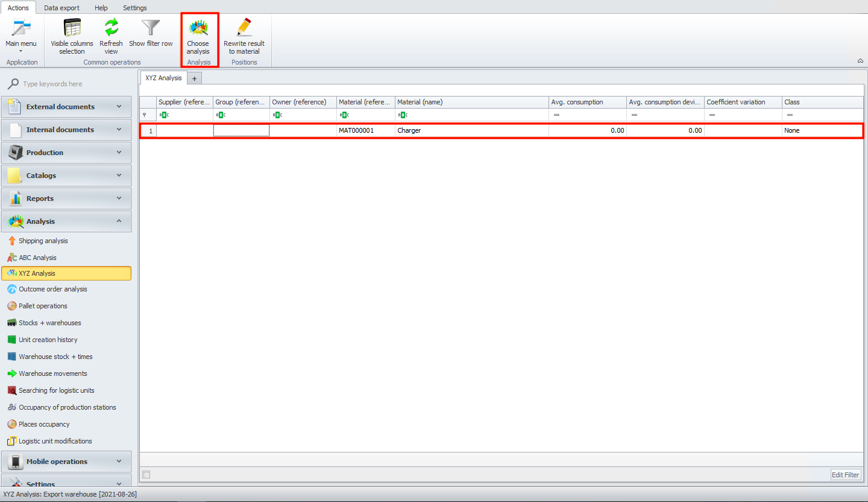Screen dimensions: 868x502
Task: Open Places occupancy analysis
Action: coord(44,424)
